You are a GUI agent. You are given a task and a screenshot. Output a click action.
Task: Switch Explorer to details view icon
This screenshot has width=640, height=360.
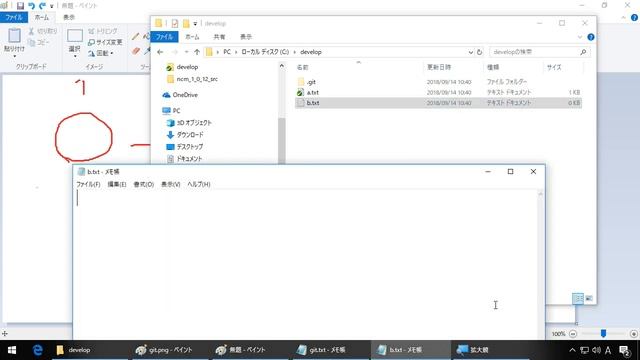[x=578, y=298]
